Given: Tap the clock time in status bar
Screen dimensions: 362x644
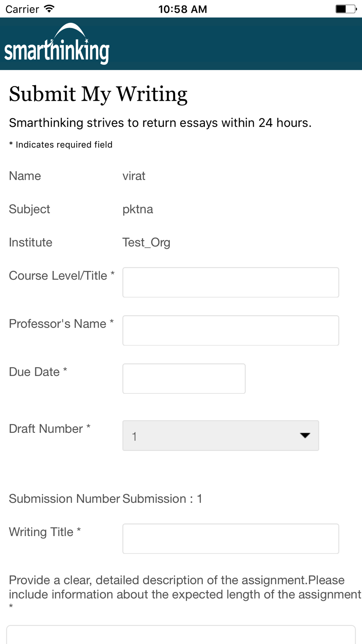Looking at the screenshot, I should [182, 9].
